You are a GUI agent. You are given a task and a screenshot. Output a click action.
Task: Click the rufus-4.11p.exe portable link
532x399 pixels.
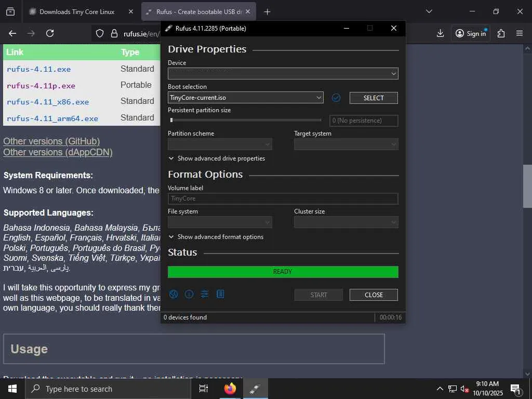[x=41, y=86]
